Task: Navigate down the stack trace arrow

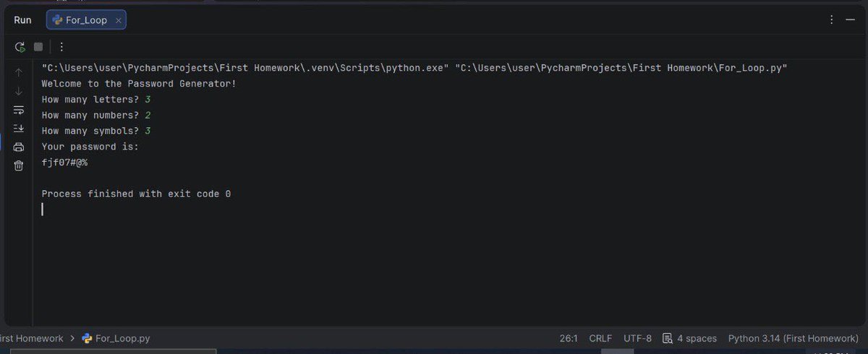Action: [19, 91]
